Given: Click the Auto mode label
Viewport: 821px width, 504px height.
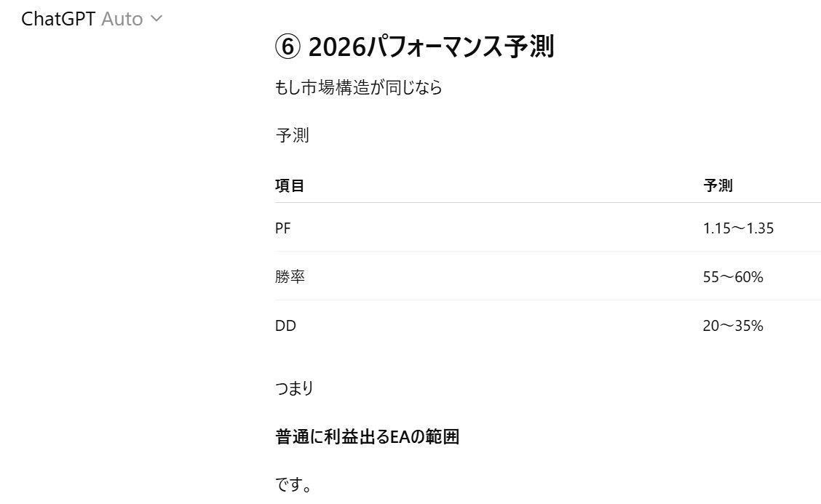Looking at the screenshot, I should 122,19.
